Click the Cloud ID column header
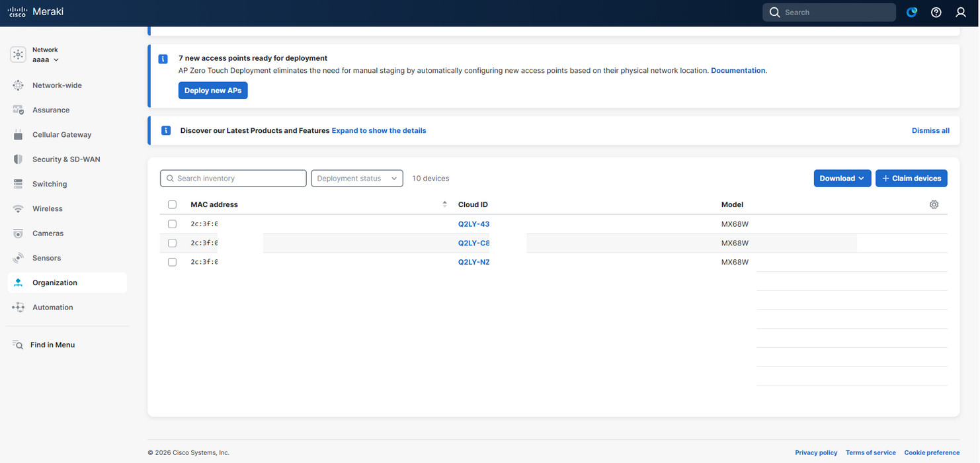The height and width of the screenshot is (463, 980). pyautogui.click(x=473, y=205)
